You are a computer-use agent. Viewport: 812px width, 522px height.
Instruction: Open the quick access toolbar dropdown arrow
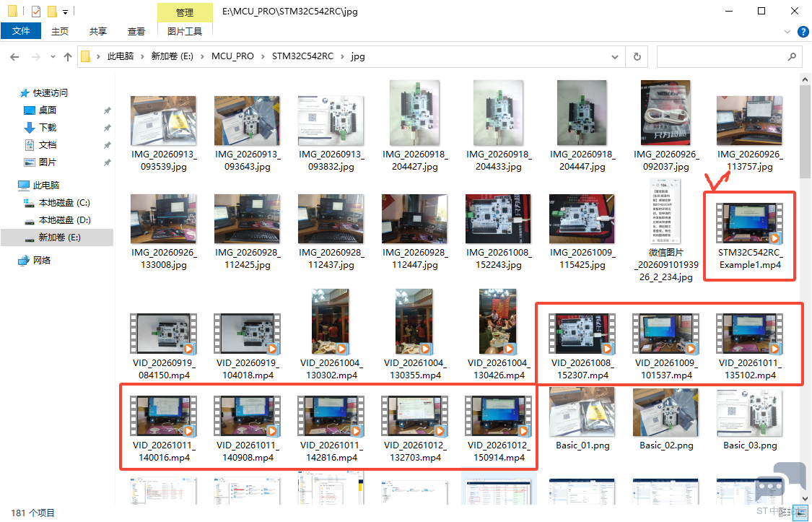[65, 11]
